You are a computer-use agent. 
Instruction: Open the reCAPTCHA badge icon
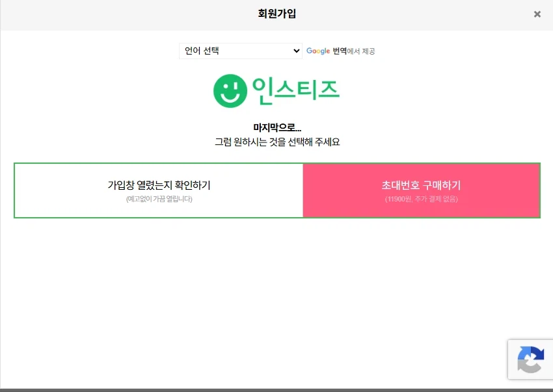tap(530, 359)
